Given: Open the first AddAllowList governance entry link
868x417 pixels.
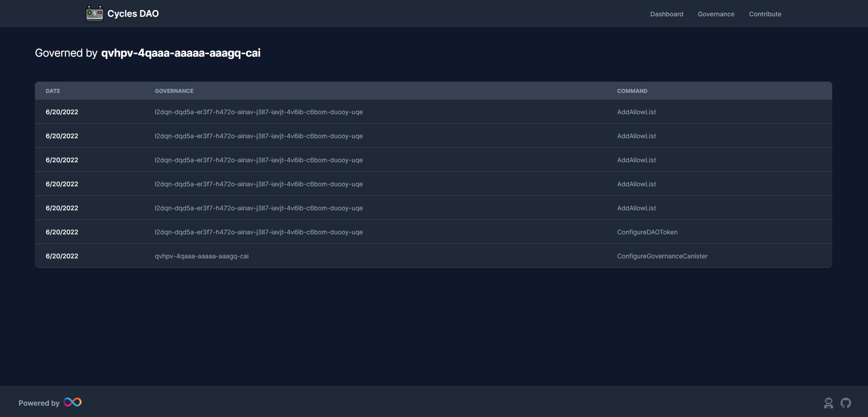Looking at the screenshot, I should (259, 112).
